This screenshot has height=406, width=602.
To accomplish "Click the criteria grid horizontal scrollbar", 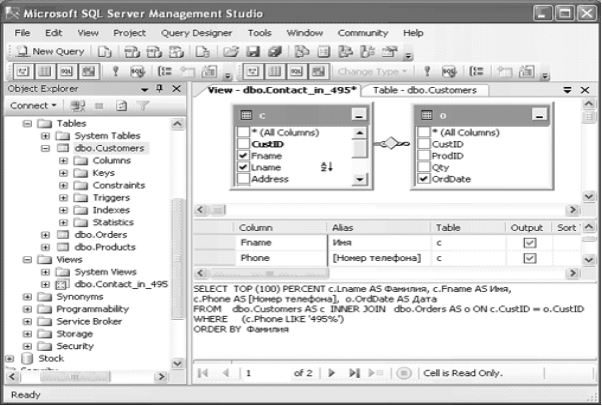I will 269,273.
